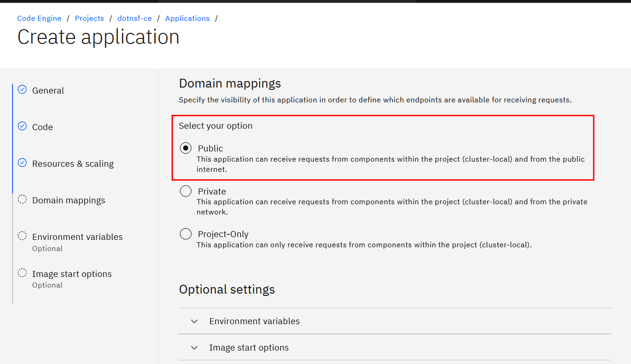Navigate to the dotnsf-ce project breadcrumb
Screen dimensions: 631x364
pos(135,18)
